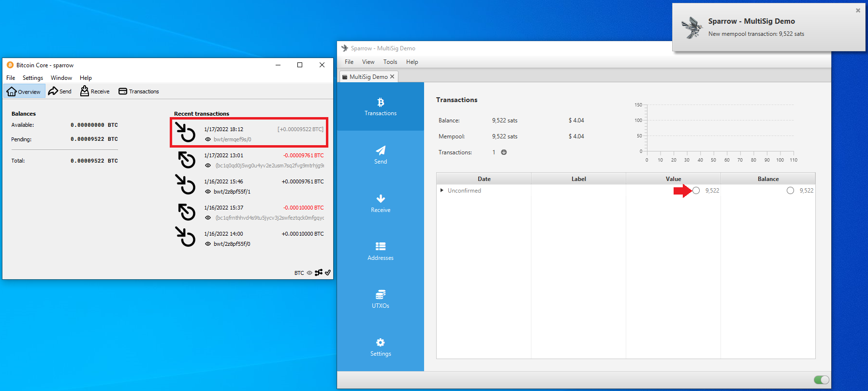The height and width of the screenshot is (391, 868).
Task: Sort by Value column header
Action: click(673, 179)
